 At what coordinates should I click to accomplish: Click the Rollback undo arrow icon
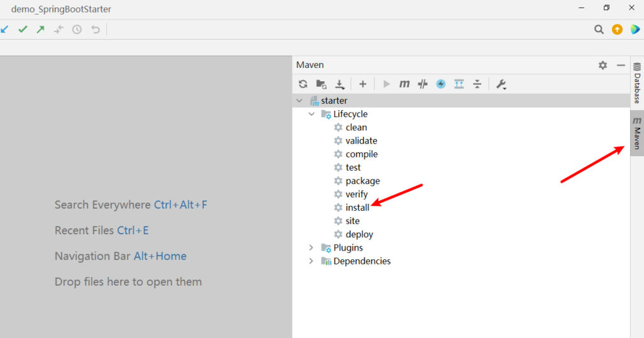[x=96, y=29]
